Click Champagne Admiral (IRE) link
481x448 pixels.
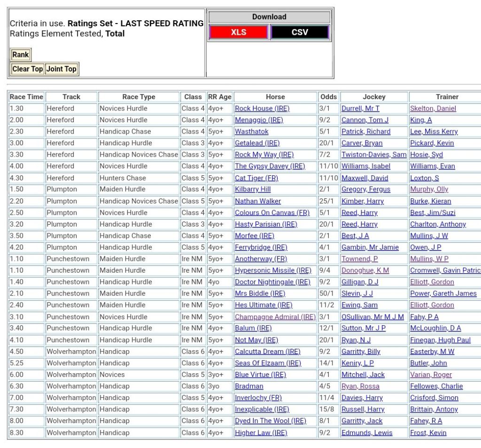coord(275,317)
